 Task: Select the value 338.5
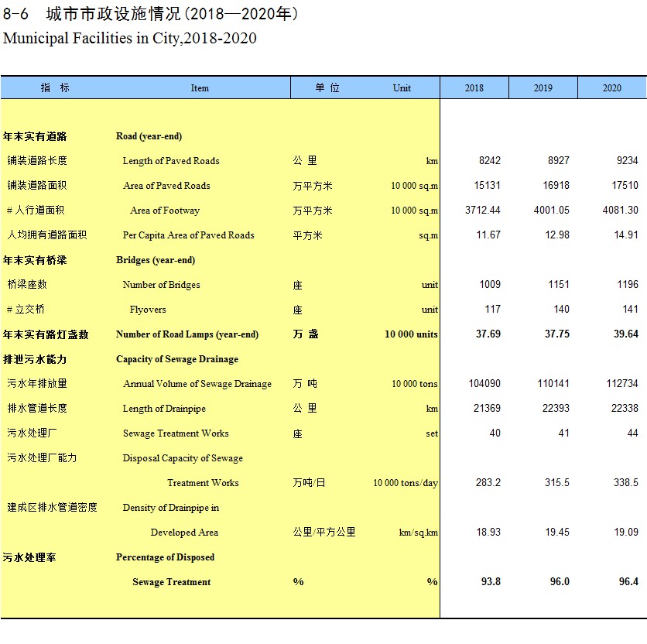[626, 482]
